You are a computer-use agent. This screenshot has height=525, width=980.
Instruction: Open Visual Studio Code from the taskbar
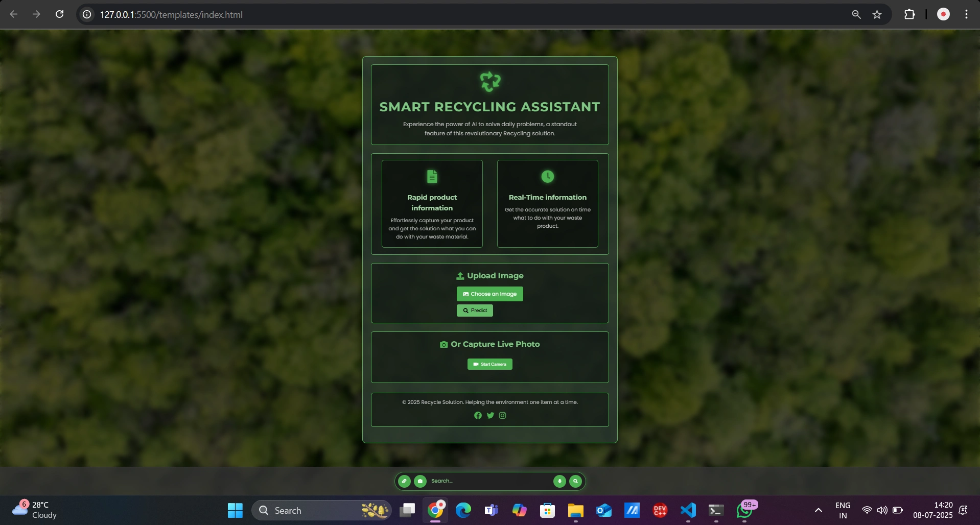coord(688,510)
